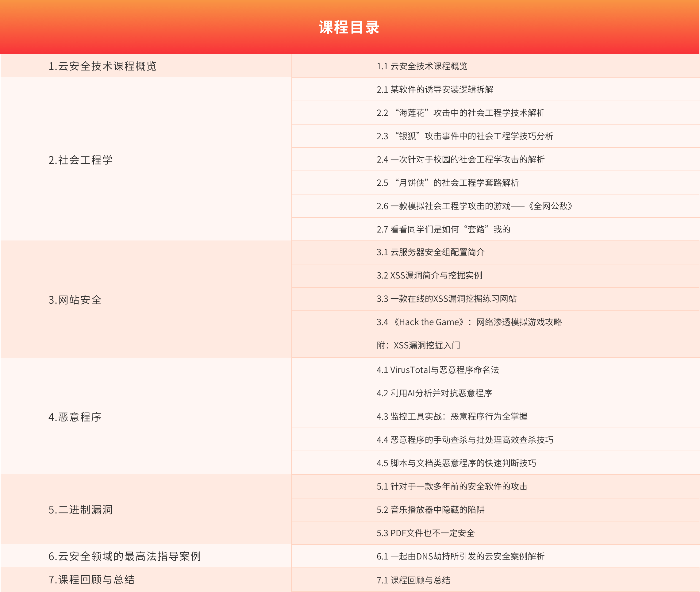
Task: Open lesson 4.1 VirusTotal与恶意程序命名法
Action: (438, 370)
